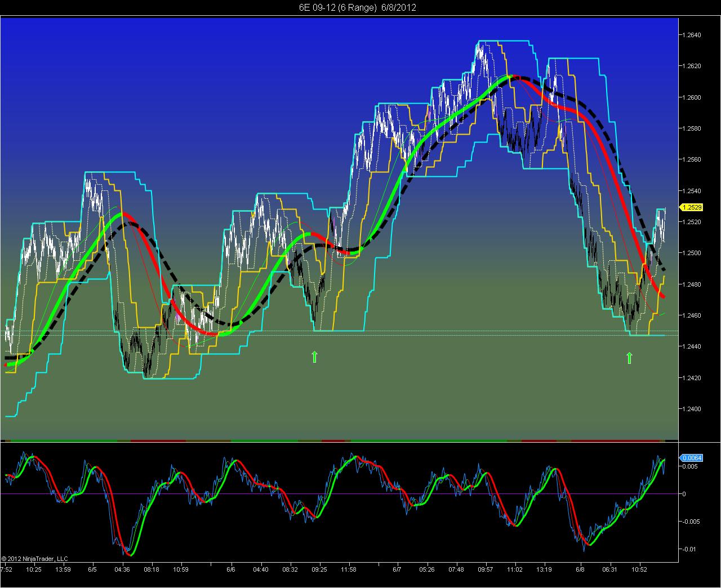Viewport: 721px width, 588px height.
Task: Click the 1.2520 price axis label
Action: [692, 222]
